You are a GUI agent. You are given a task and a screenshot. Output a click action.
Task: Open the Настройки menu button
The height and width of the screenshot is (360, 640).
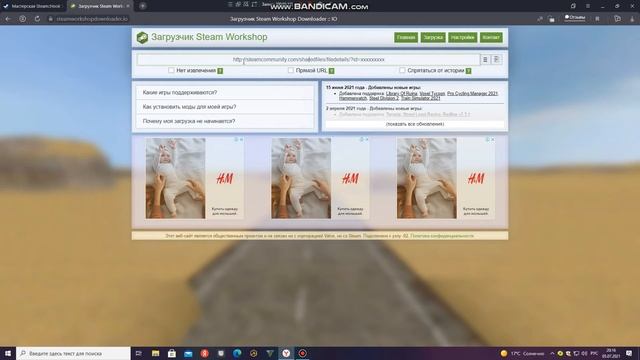point(462,38)
